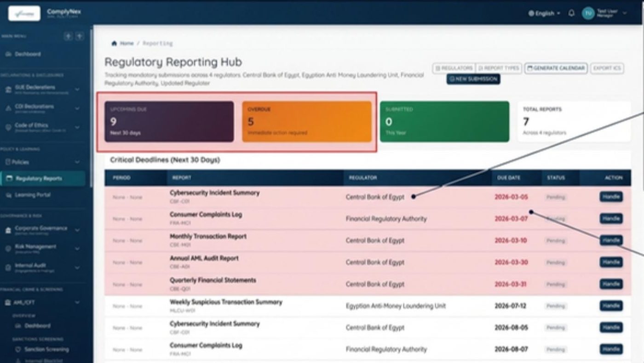Click the date 2026-03-10
The image size is (644, 363).
pyautogui.click(x=511, y=240)
